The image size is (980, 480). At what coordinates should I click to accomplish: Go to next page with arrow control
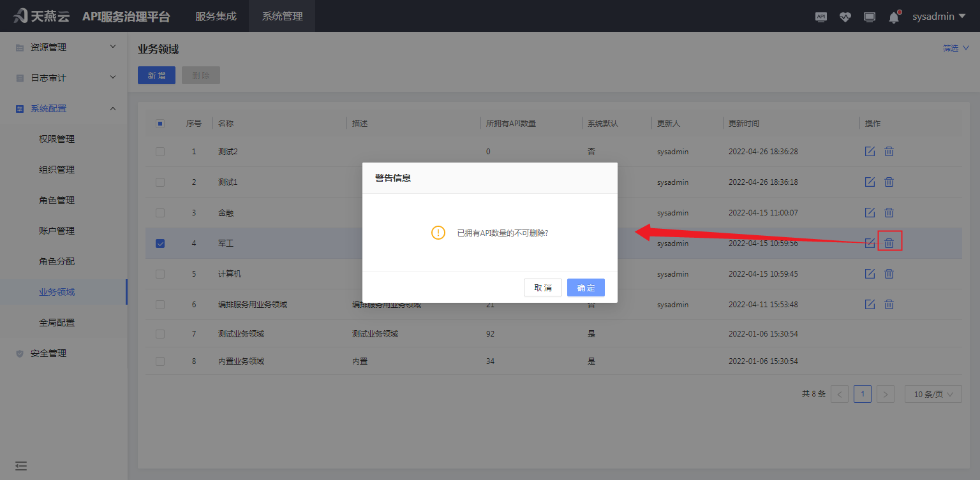[x=886, y=393]
